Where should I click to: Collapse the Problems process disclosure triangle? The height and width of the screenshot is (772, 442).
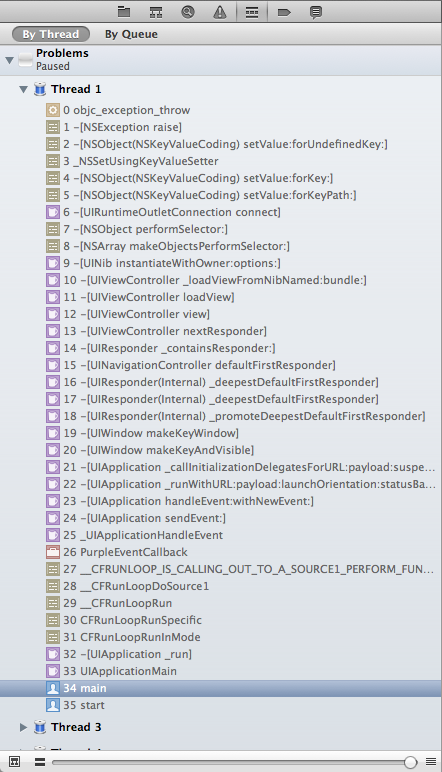click(9, 60)
